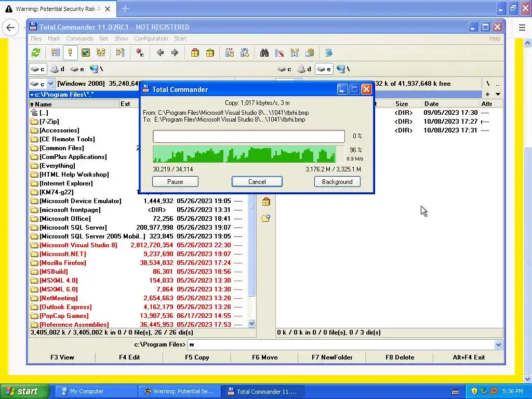This screenshot has height=399, width=532.
Task: Click the green total progress speed graph
Action: pos(249,154)
